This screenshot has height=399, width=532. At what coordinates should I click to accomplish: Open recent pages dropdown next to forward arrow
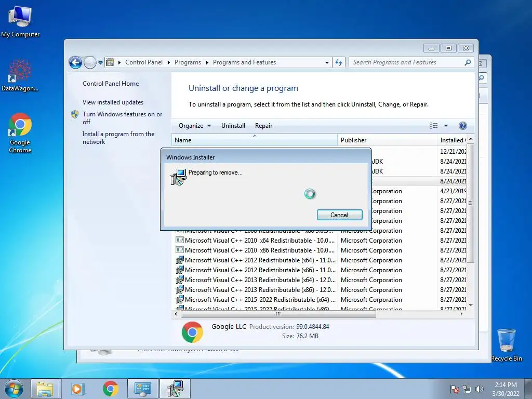[100, 63]
